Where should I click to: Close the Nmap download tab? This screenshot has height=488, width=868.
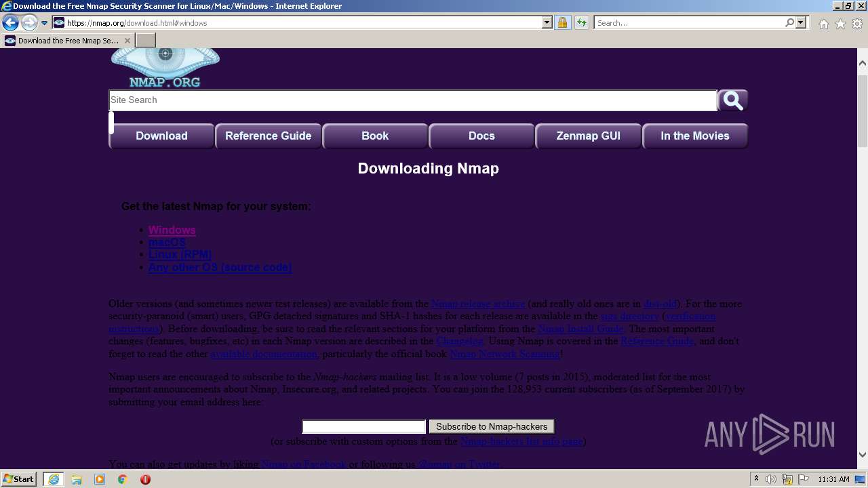pyautogui.click(x=127, y=41)
